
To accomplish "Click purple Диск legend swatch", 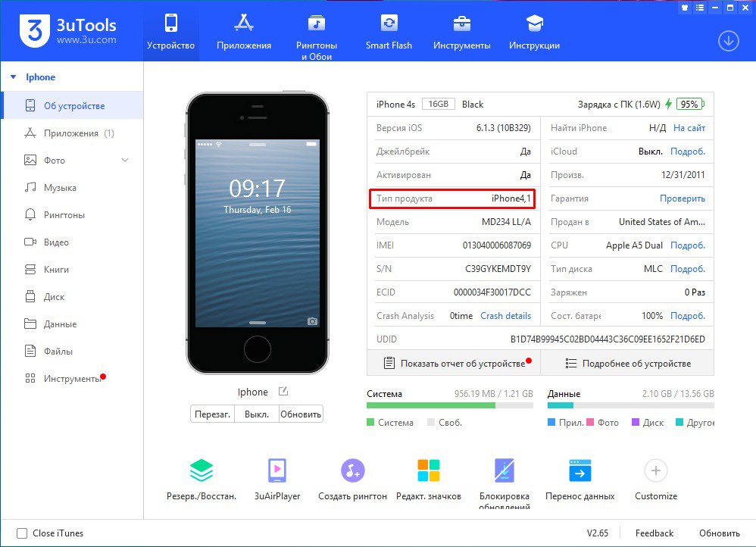I will tap(636, 422).
